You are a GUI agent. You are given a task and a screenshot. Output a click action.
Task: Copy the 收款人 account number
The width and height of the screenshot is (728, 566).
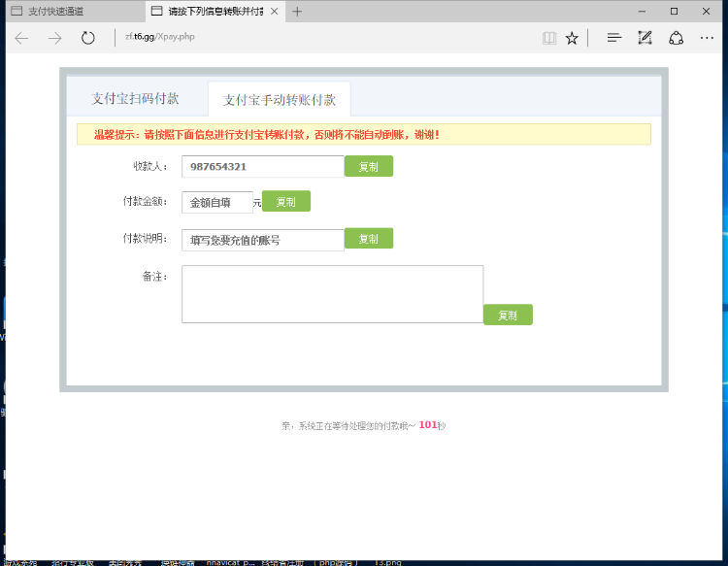click(x=369, y=166)
